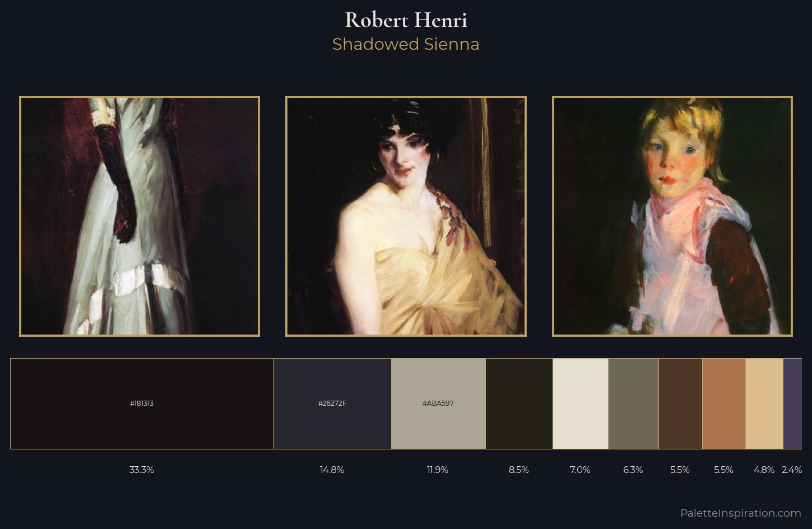This screenshot has width=812, height=529.
Task: Open the portrait of dark-haired woman in yellow
Action: (406, 216)
